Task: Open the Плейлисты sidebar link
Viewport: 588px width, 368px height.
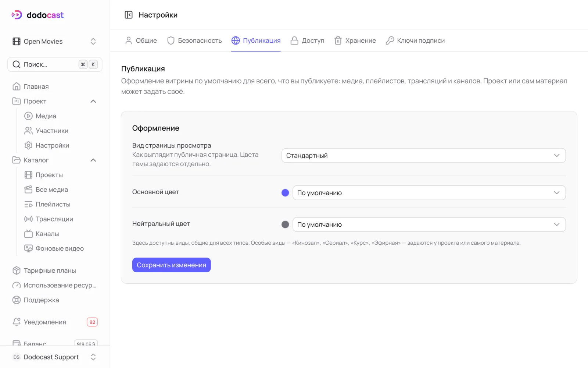Action: point(53,204)
